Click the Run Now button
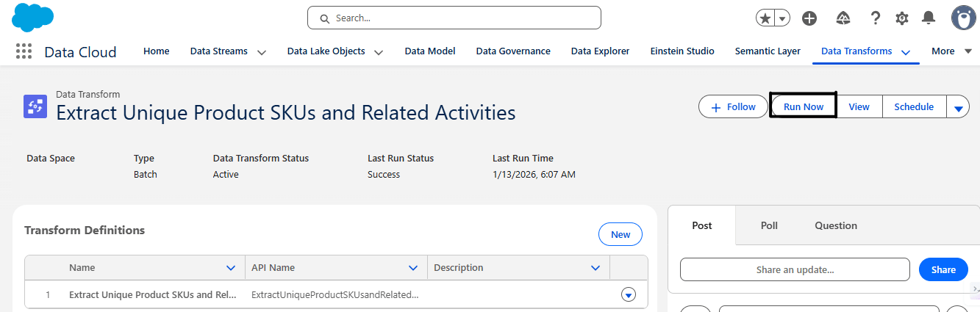 pos(804,107)
